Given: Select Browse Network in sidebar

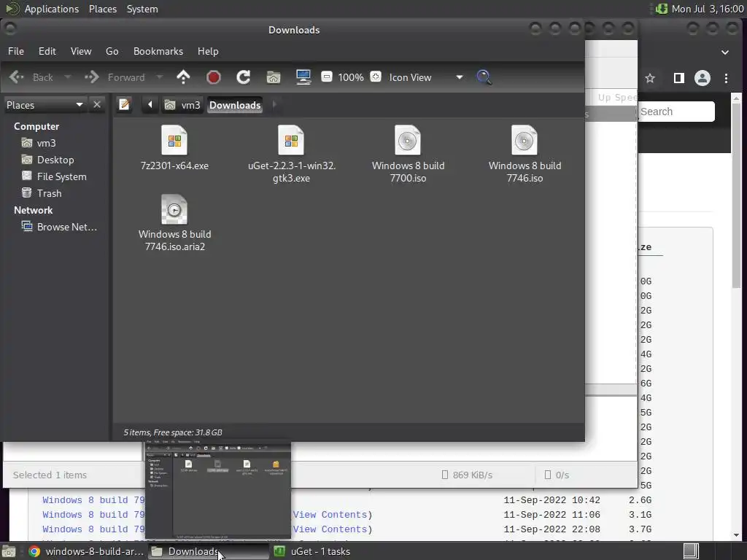Looking at the screenshot, I should 60,227.
